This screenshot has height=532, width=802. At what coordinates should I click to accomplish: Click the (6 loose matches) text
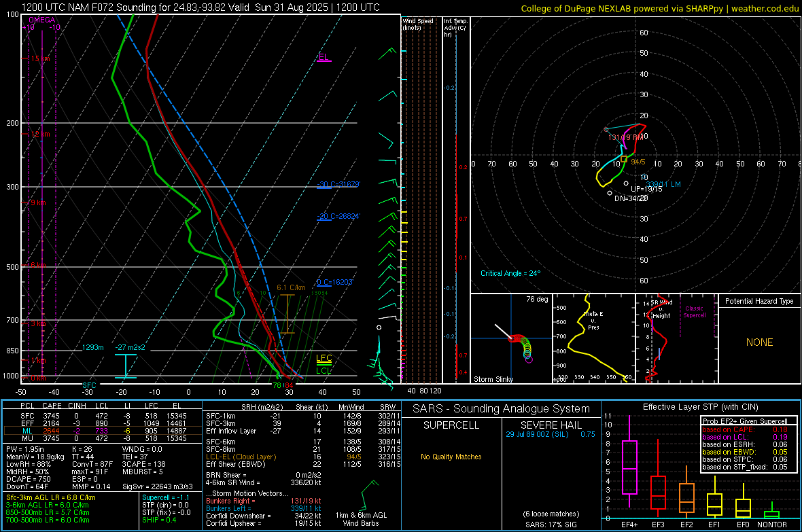(x=551, y=514)
